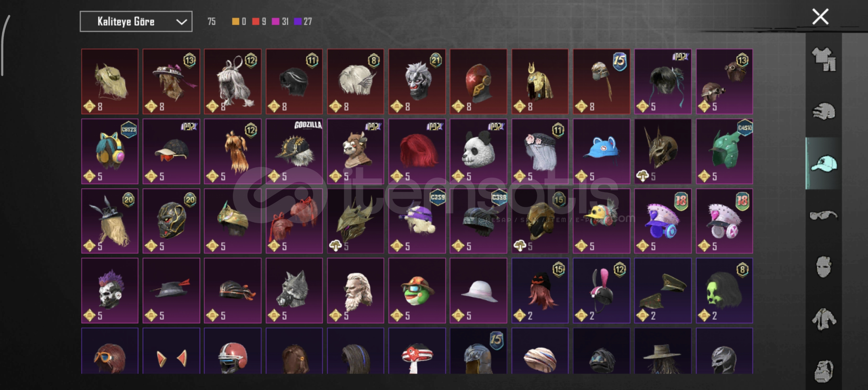Viewport: 868px width, 390px height.
Task: Open the face mask category icon
Action: tap(824, 267)
